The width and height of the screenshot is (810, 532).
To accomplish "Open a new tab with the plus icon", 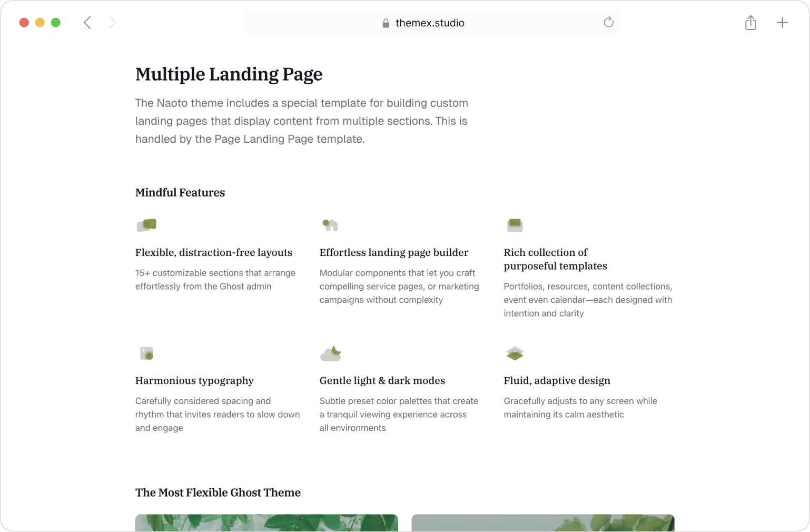I will (782, 23).
